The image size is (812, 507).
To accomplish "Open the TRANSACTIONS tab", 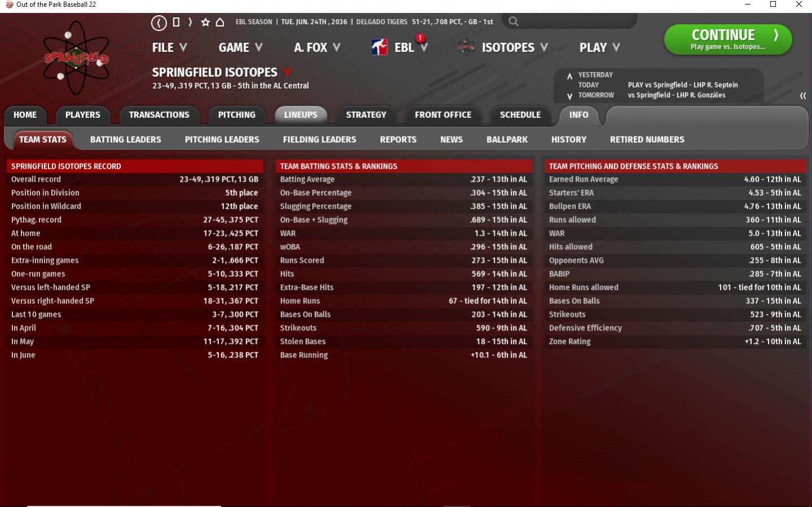I will [x=159, y=115].
